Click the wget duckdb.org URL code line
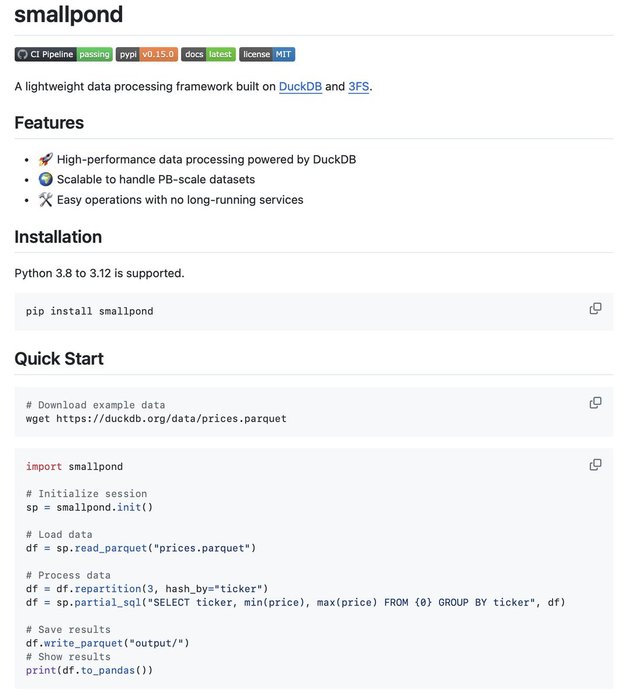This screenshot has height=700, width=627. pyautogui.click(x=156, y=418)
